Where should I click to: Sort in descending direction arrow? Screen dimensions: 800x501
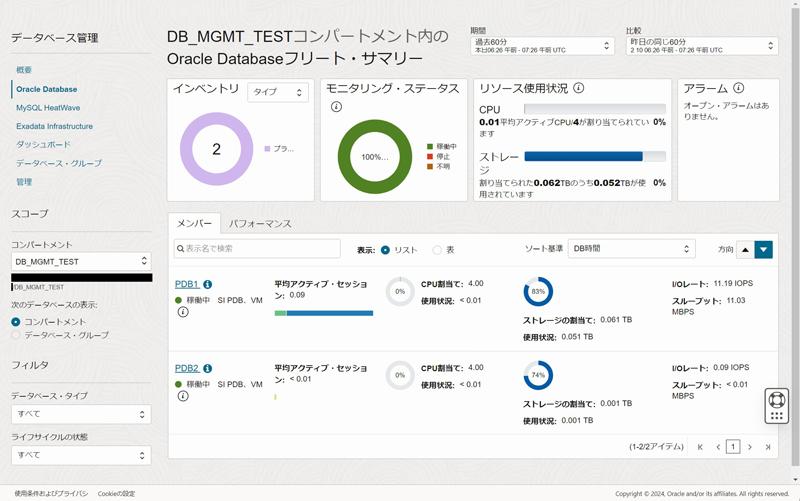[x=763, y=250]
